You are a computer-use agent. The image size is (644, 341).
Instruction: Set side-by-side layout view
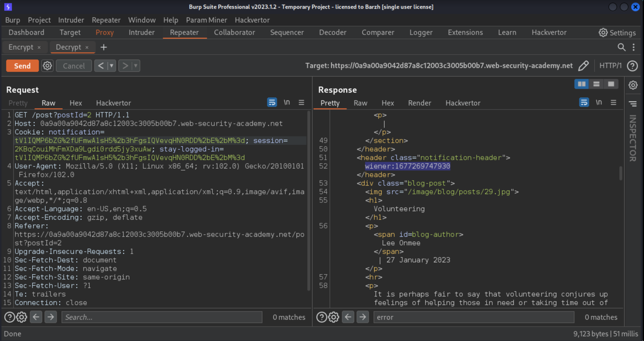click(581, 84)
